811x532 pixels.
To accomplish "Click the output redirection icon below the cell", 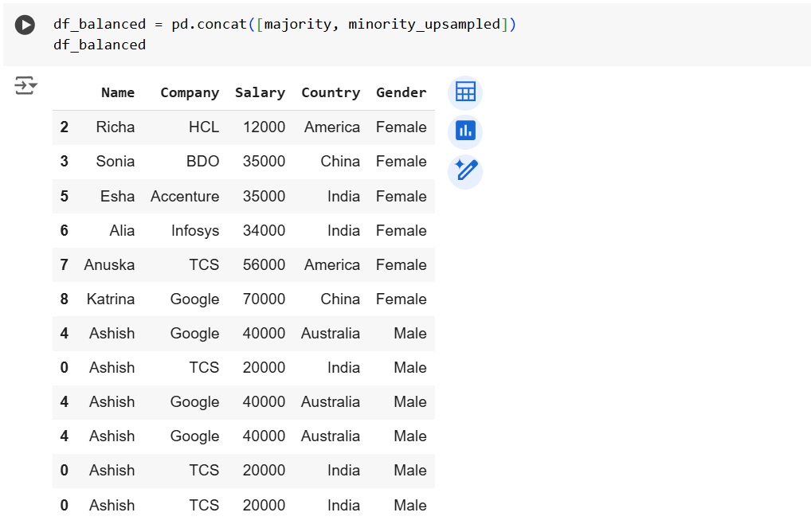I will point(23,86).
